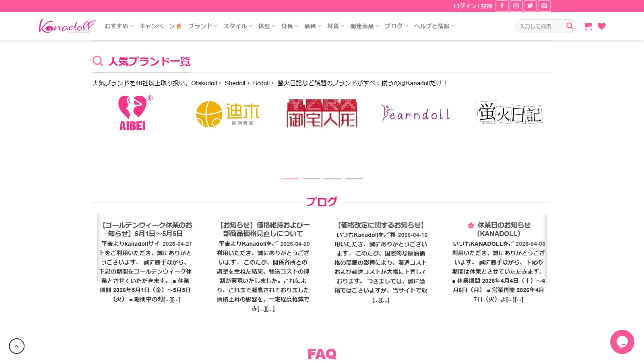Click the 2026-04-27 post date
Screen dimensions: 644x362
[x=177, y=244]
